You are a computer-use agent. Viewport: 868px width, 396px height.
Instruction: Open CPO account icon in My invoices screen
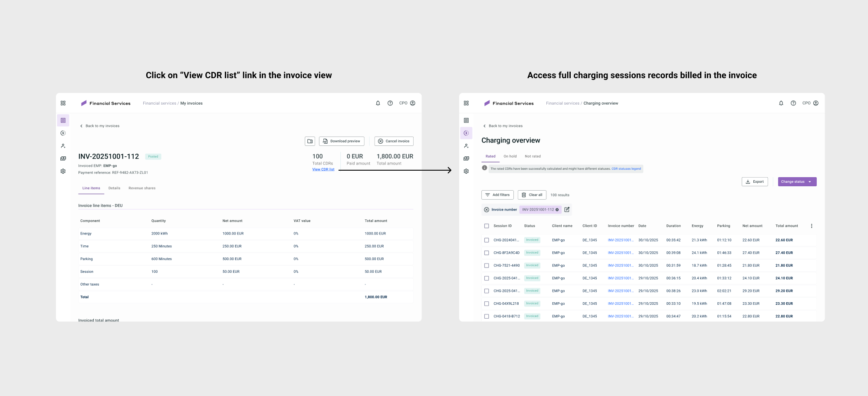point(413,103)
